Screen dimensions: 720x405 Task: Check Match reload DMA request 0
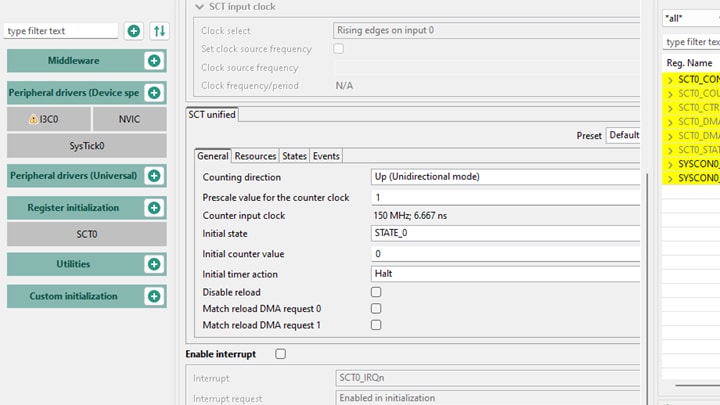(x=376, y=309)
